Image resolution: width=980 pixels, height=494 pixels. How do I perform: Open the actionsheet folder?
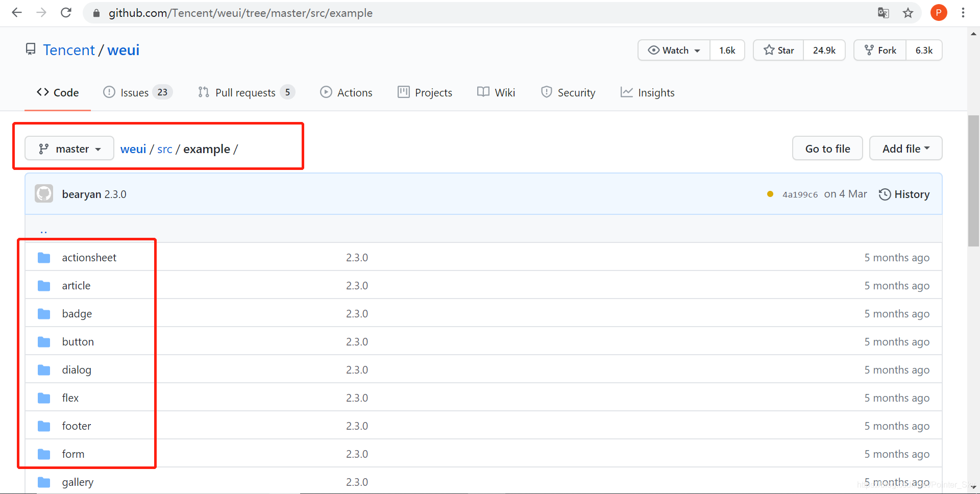(x=89, y=258)
